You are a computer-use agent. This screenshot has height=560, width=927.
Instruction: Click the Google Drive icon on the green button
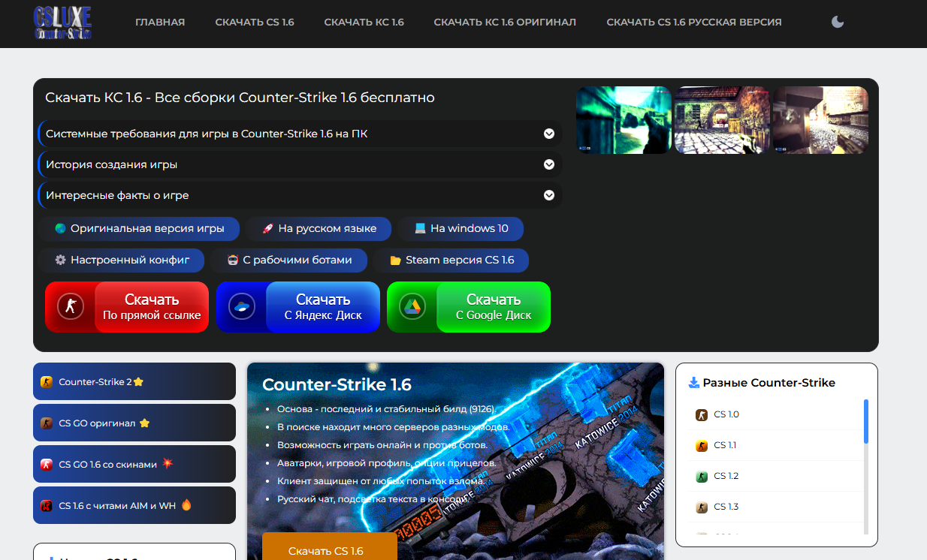click(412, 306)
